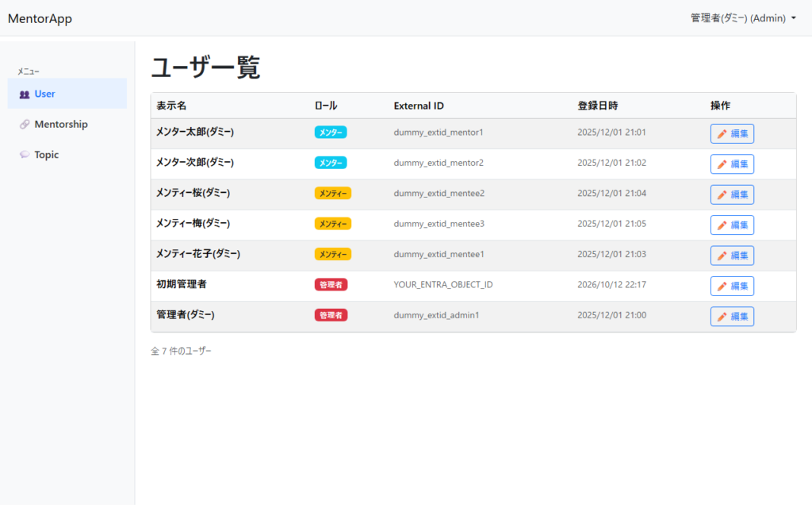
Task: Click the date 2026/10/12 22:17
Action: pos(611,285)
